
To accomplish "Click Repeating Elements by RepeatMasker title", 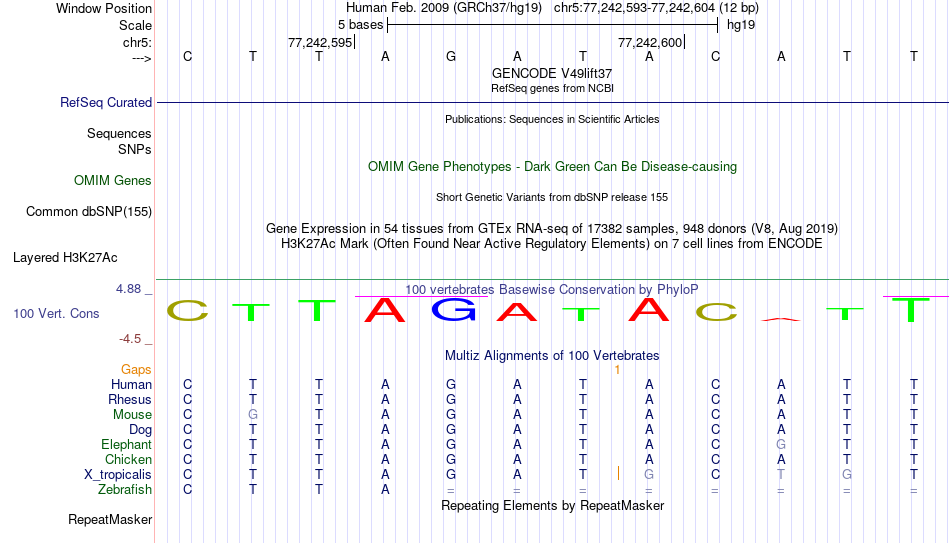I will [x=552, y=505].
